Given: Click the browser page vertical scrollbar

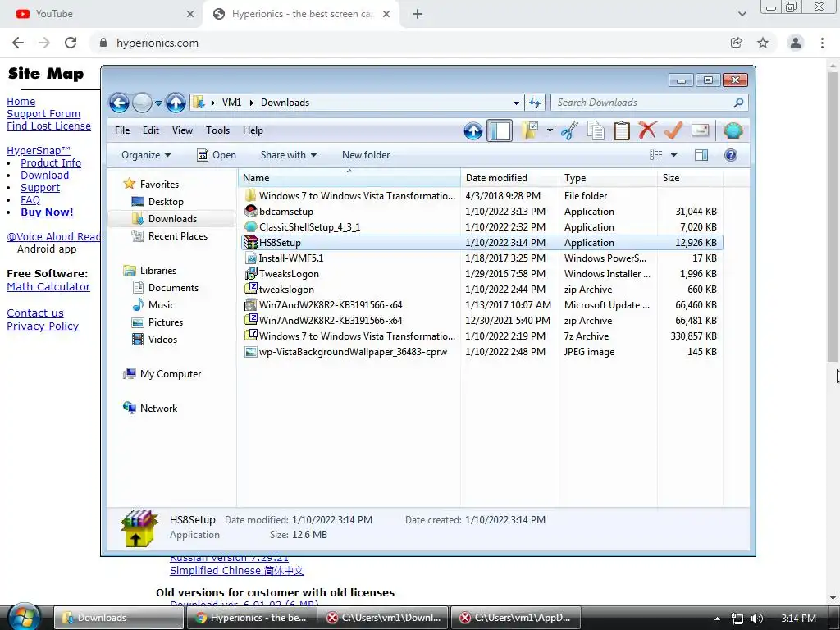Looking at the screenshot, I should (x=833, y=216).
